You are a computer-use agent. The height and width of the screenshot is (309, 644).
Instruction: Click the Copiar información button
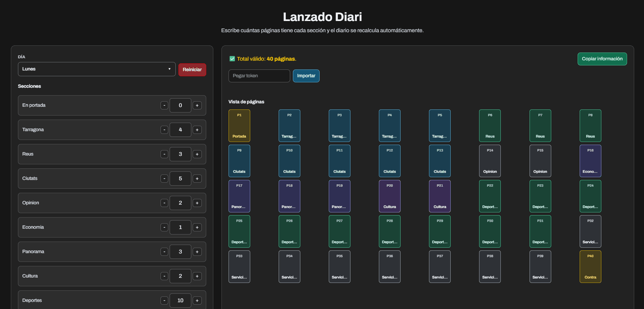point(602,59)
